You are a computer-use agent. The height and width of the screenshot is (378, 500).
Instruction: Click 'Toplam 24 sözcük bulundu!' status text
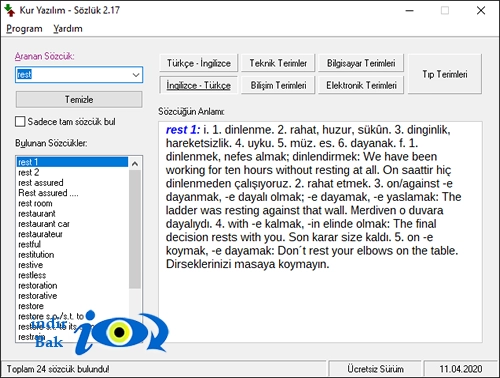point(58,369)
